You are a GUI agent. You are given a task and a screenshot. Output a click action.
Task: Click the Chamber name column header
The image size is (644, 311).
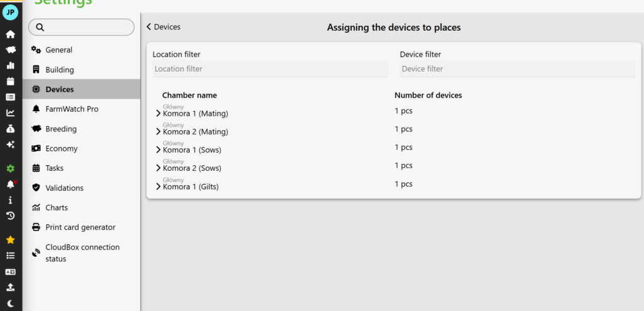pyautogui.click(x=189, y=95)
